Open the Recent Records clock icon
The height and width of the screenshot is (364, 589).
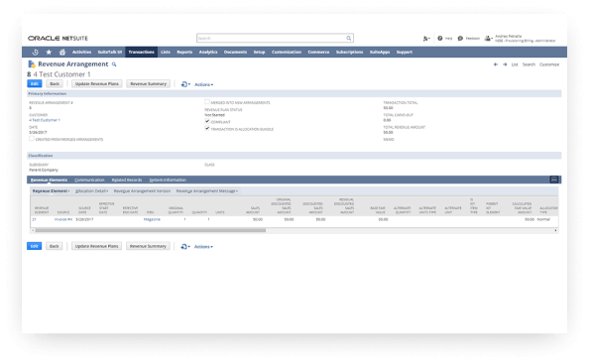tap(35, 53)
